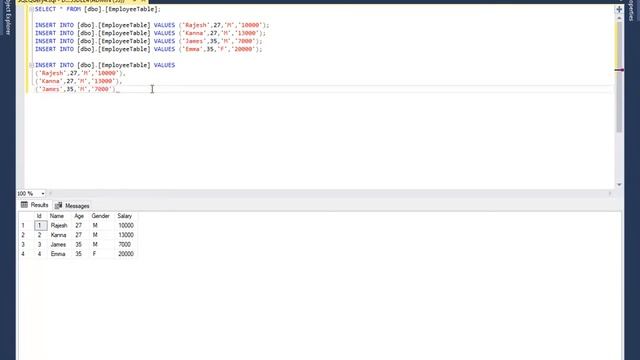Click the salary cell 10000
This screenshot has height=360, width=640.
tap(126, 225)
